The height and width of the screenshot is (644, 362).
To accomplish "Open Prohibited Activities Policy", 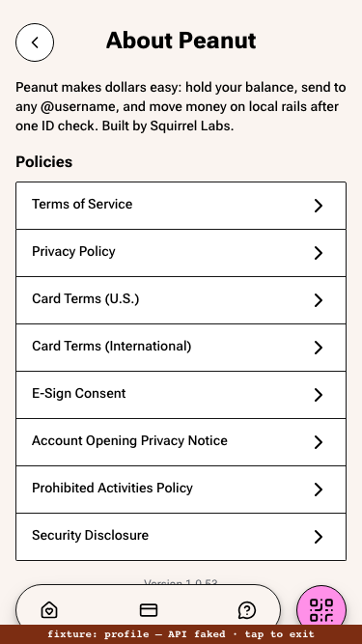I will (x=181, y=490).
